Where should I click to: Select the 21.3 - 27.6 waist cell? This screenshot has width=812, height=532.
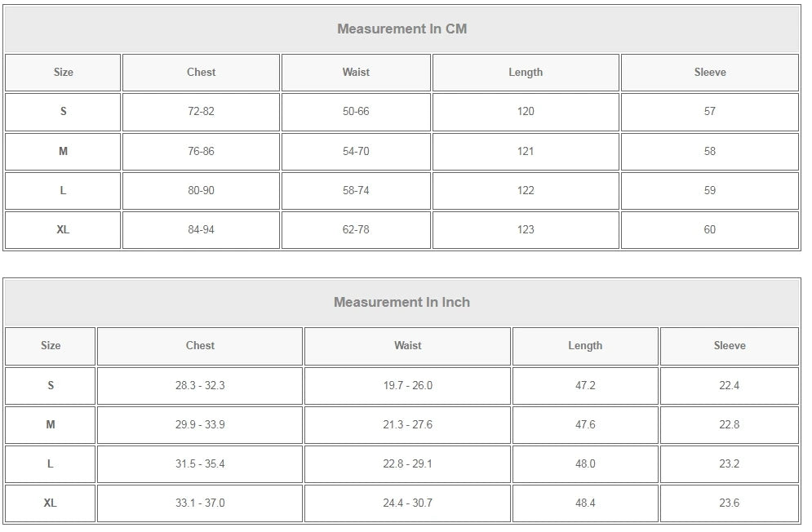[x=407, y=425]
